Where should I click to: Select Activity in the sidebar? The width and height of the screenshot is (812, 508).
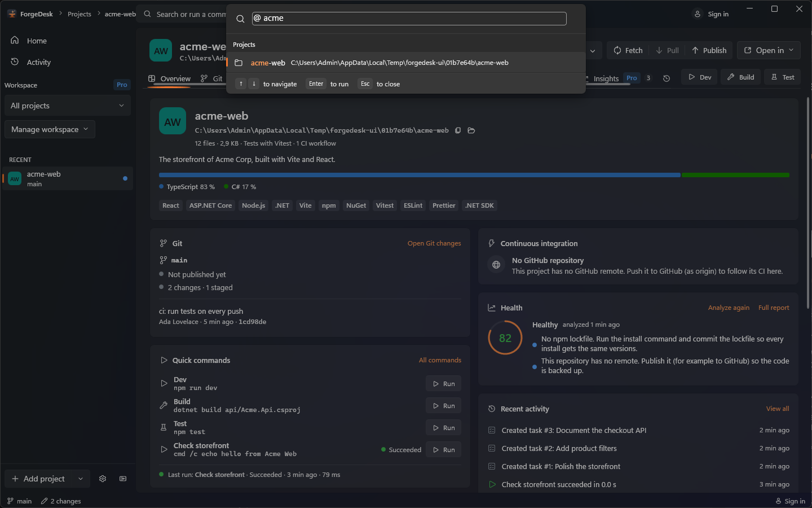click(68, 62)
